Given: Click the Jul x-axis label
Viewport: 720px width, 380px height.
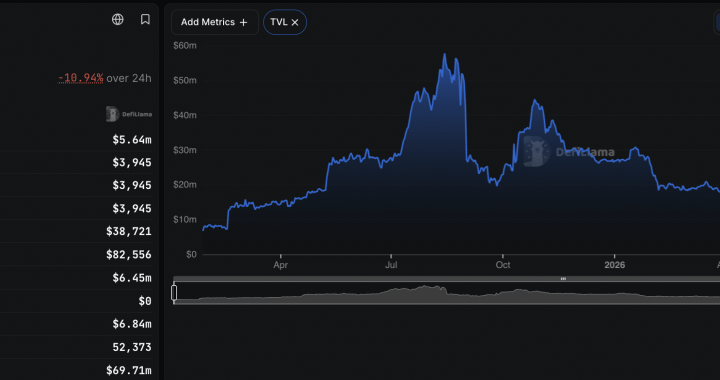Looking at the screenshot, I should [391, 265].
